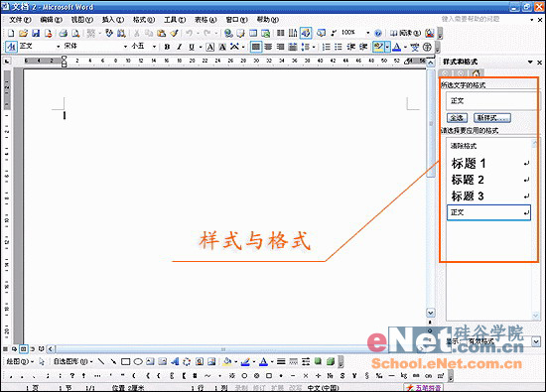Viewport: 546px width, 392px height.
Task: Click the 新样式 button
Action: pyautogui.click(x=491, y=118)
